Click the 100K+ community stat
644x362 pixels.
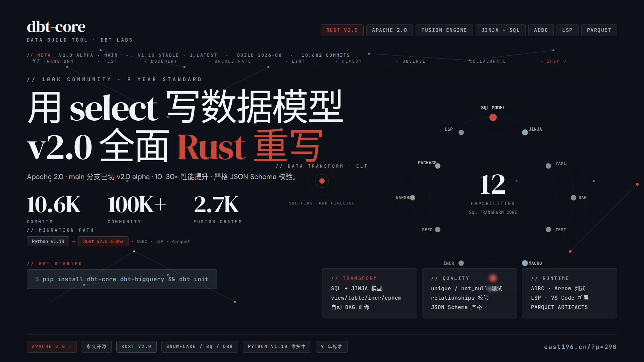tap(137, 209)
